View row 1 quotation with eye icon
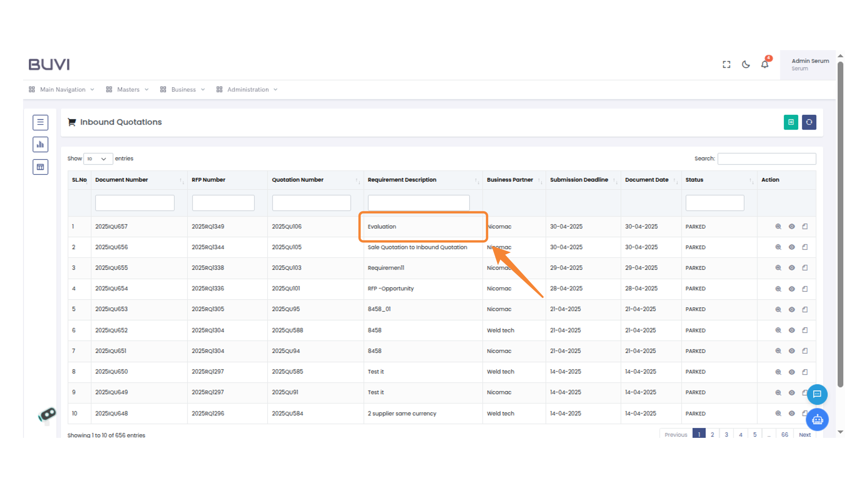This screenshot has width=868, height=488. point(792,226)
